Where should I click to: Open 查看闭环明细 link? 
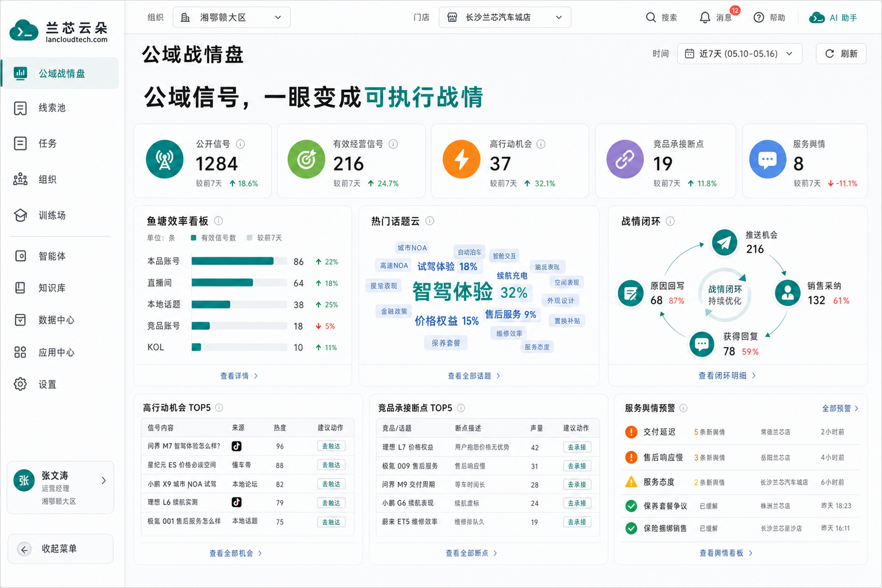(x=727, y=376)
